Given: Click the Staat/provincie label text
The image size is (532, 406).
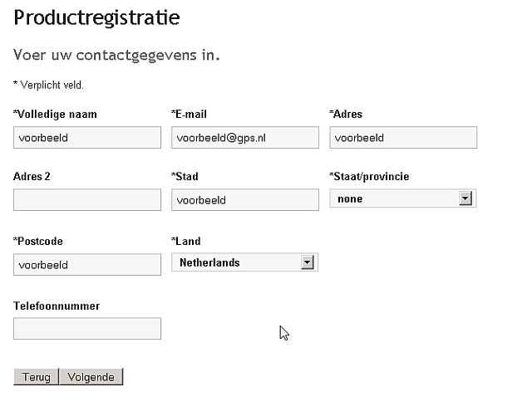Looking at the screenshot, I should click(x=369, y=177).
